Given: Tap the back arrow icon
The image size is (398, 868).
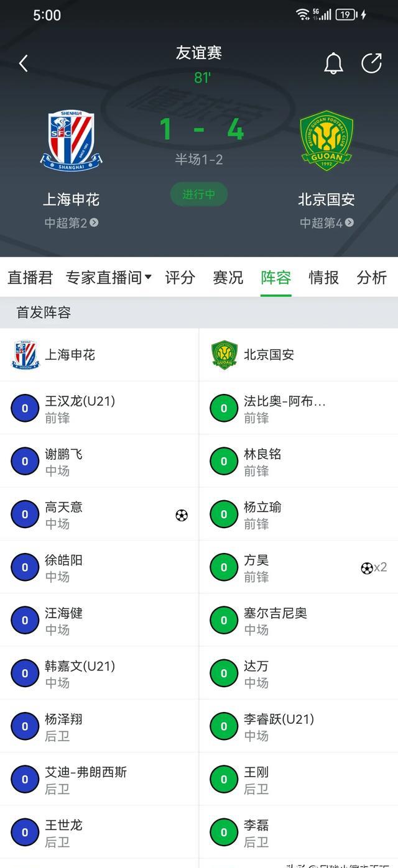Looking at the screenshot, I should coord(24,63).
